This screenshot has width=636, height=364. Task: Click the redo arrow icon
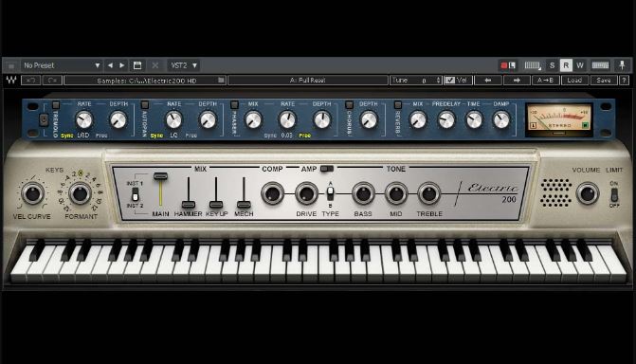tap(52, 81)
